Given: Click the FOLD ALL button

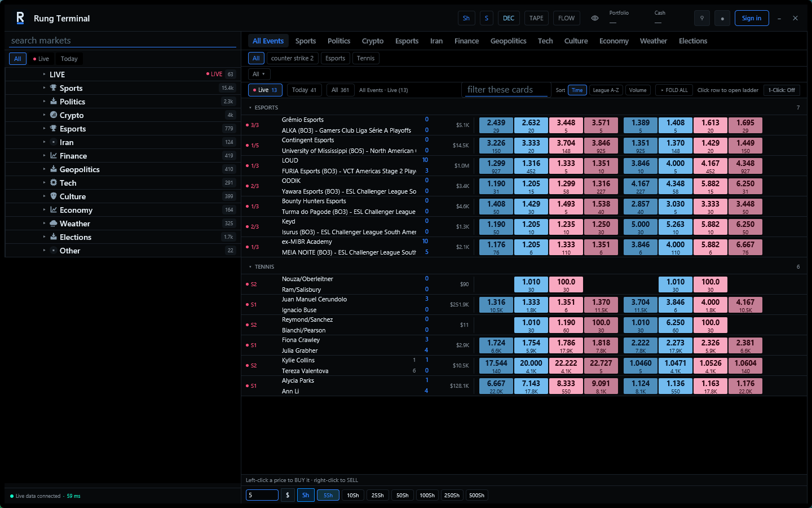Looking at the screenshot, I should tap(674, 90).
